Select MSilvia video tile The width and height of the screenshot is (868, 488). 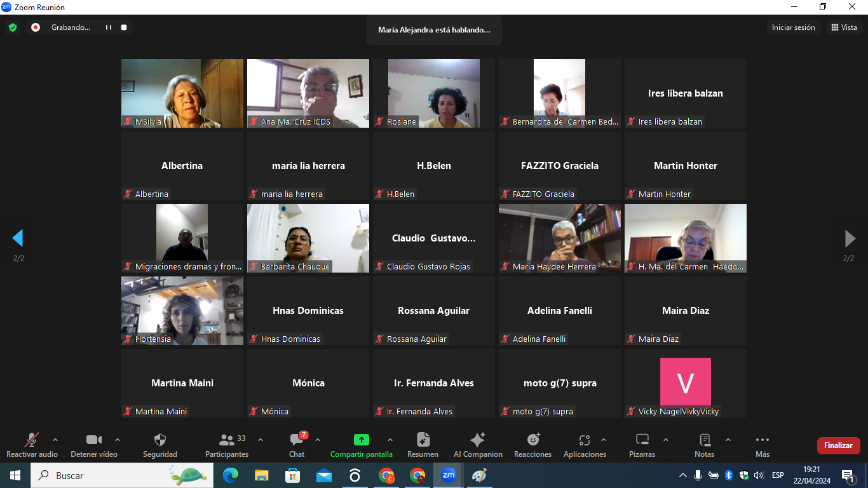[182, 93]
